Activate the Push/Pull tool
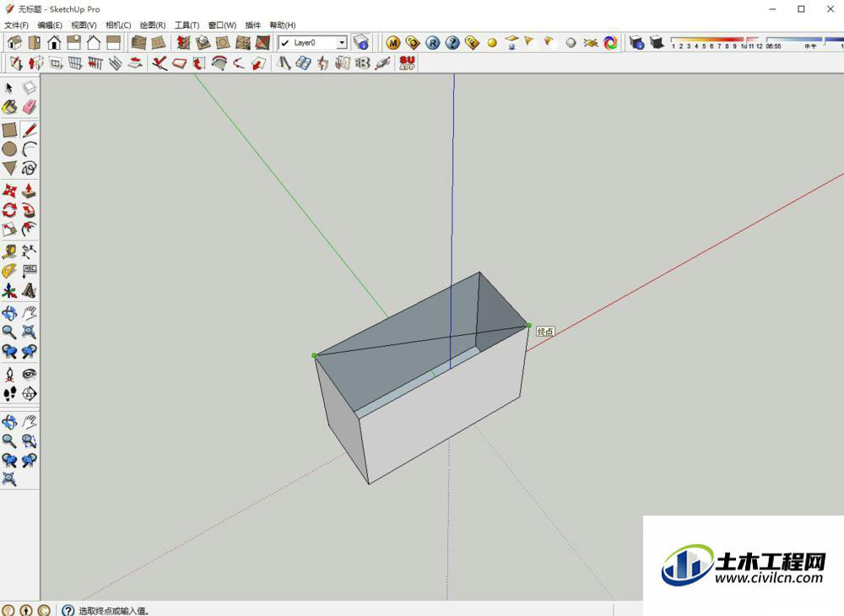Screen dimensions: 844x616 pos(29,191)
